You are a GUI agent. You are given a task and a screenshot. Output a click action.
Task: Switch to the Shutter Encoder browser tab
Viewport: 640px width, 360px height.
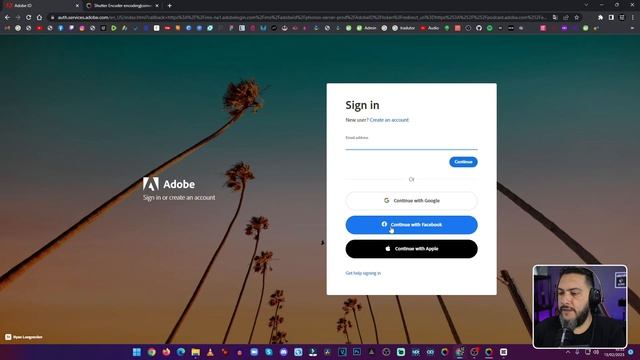point(122,6)
